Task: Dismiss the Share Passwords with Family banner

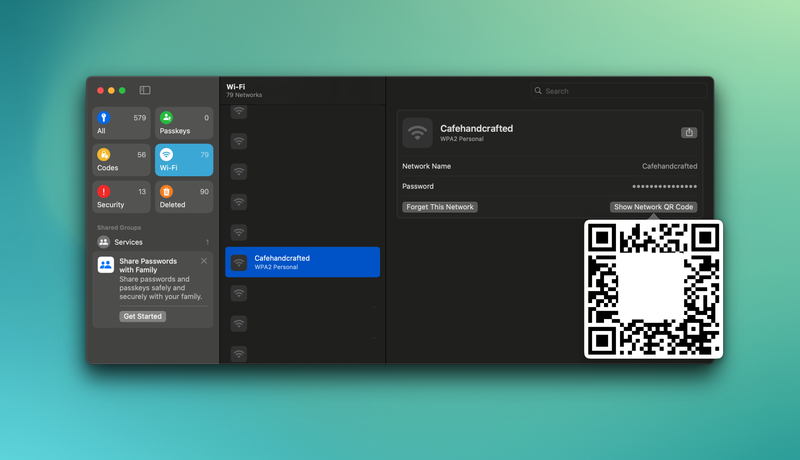Action: [204, 261]
